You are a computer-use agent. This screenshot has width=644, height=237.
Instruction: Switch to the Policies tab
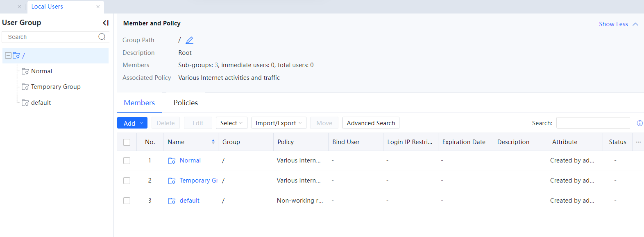(186, 103)
